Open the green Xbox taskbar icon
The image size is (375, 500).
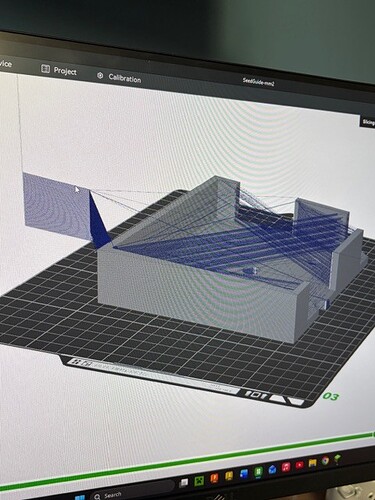pos(258,472)
